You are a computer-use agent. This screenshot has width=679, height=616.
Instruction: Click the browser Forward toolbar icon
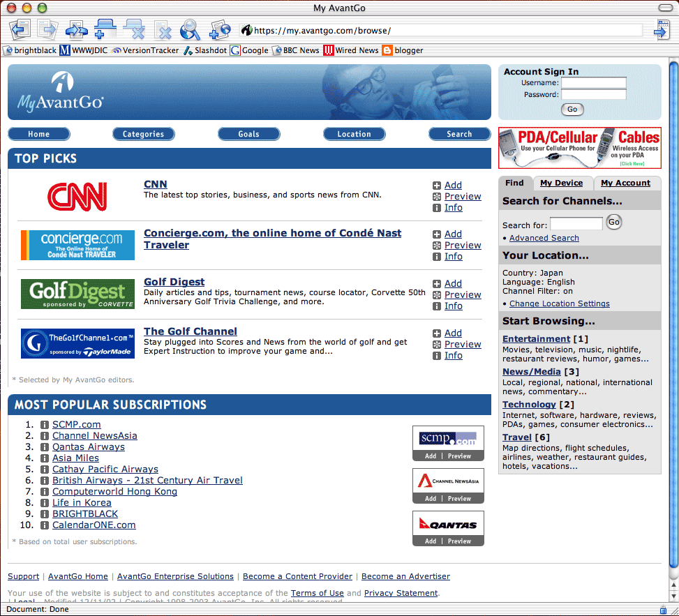48,29
